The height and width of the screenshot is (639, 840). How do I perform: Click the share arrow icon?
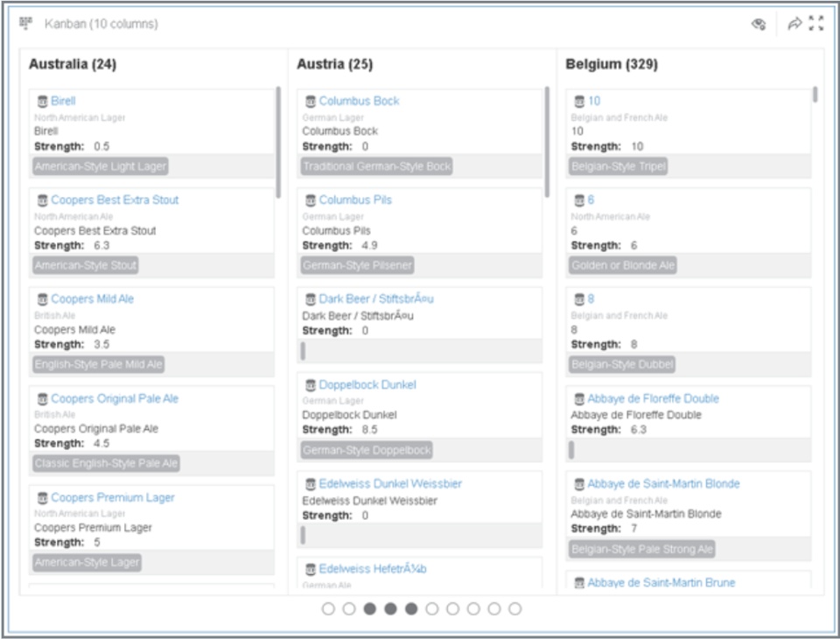pyautogui.click(x=794, y=24)
